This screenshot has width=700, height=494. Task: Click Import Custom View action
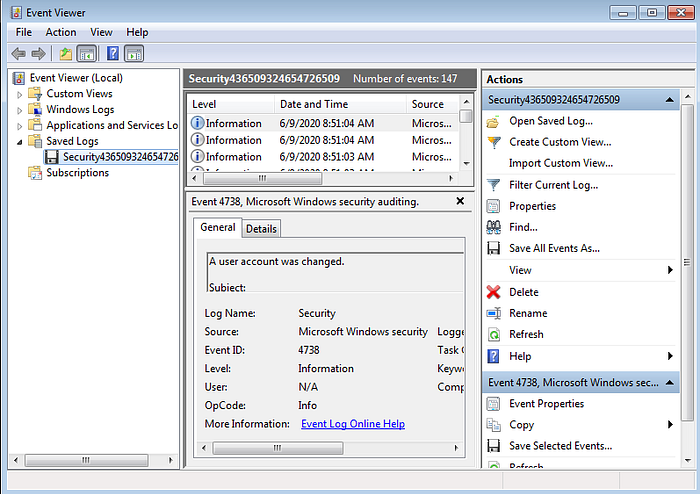click(x=561, y=163)
